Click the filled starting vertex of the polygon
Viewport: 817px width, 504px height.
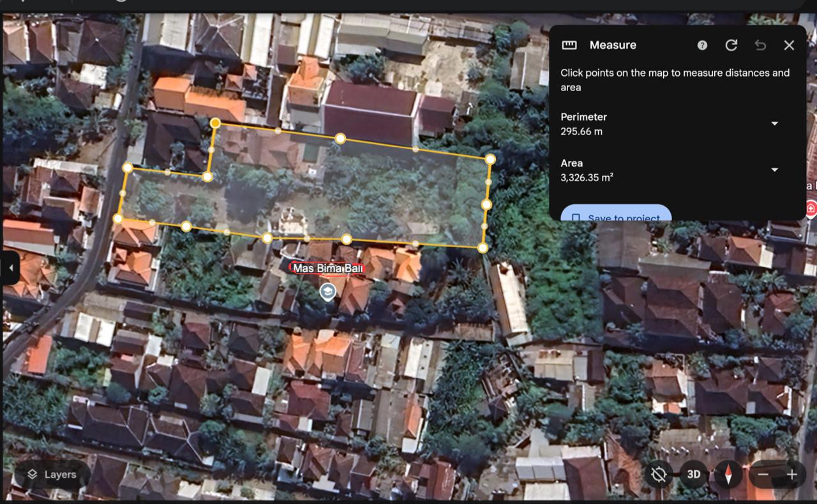tap(216, 122)
